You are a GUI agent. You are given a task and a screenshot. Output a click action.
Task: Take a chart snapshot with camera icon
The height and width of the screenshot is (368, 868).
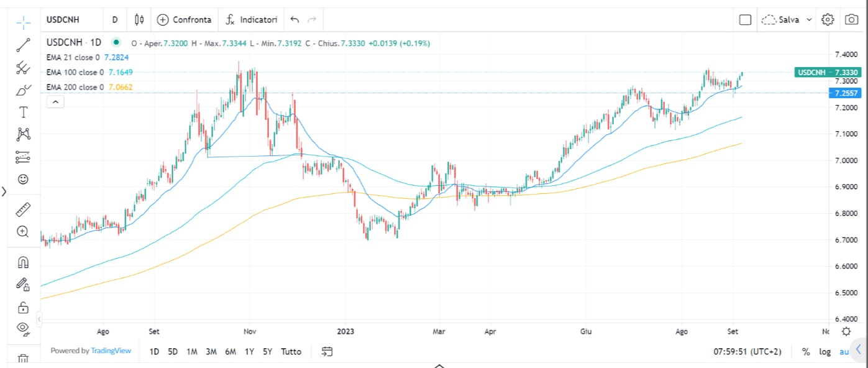pyautogui.click(x=851, y=20)
